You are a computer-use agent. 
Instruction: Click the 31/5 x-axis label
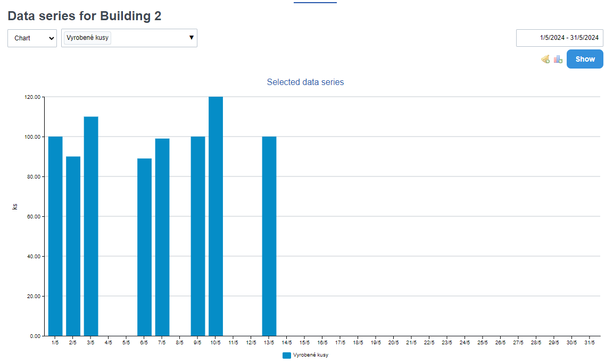pos(589,343)
